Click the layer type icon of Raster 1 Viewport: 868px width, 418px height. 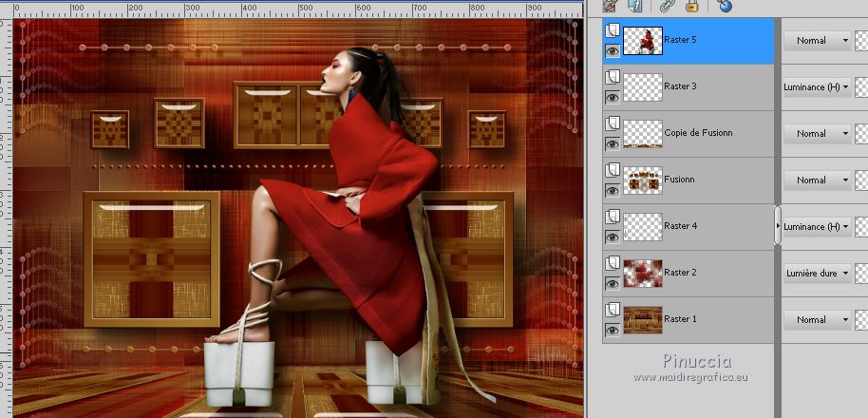pyautogui.click(x=613, y=311)
